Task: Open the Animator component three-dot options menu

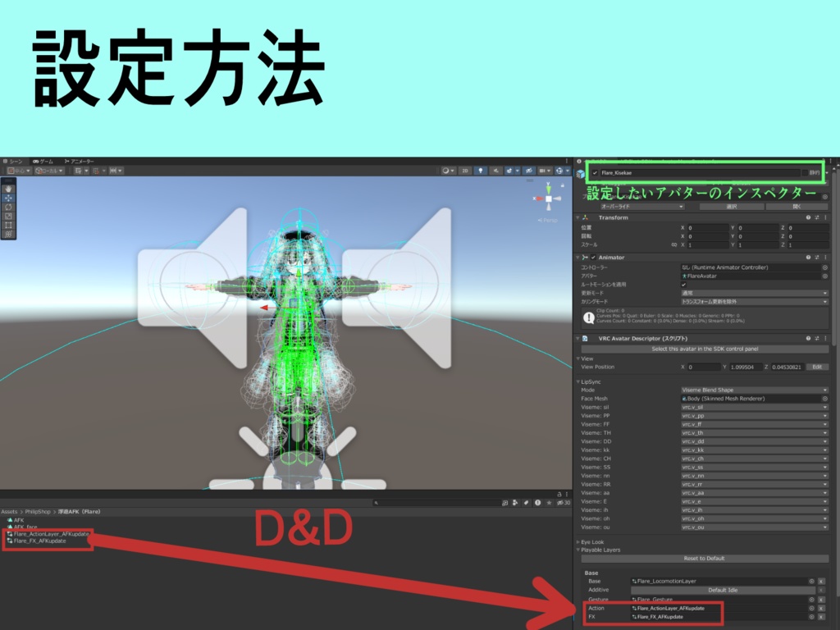Action: (824, 258)
